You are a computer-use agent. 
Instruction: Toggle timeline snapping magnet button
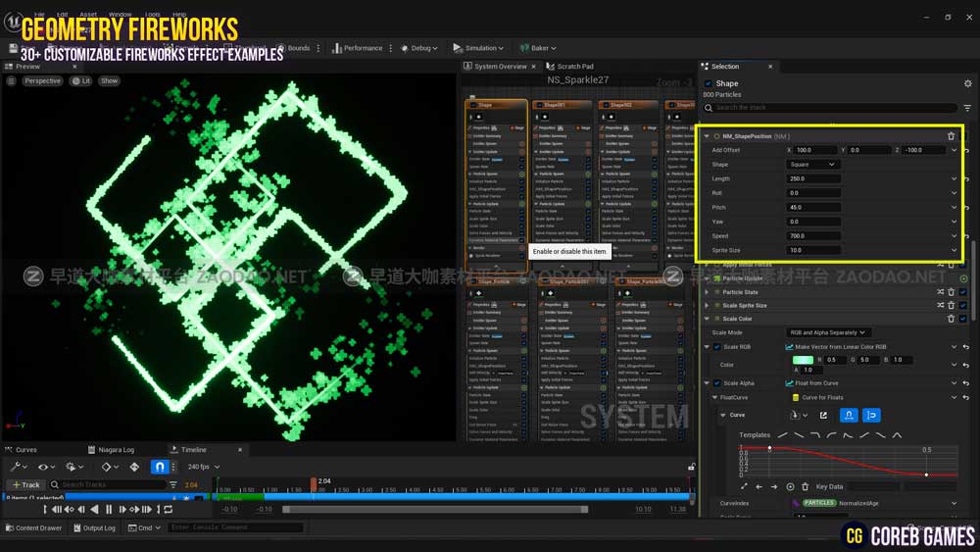[160, 467]
